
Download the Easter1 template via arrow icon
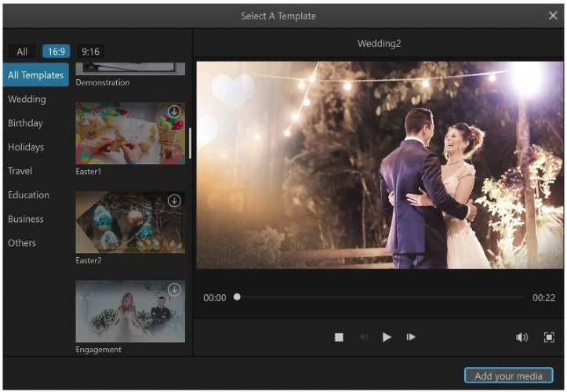174,112
